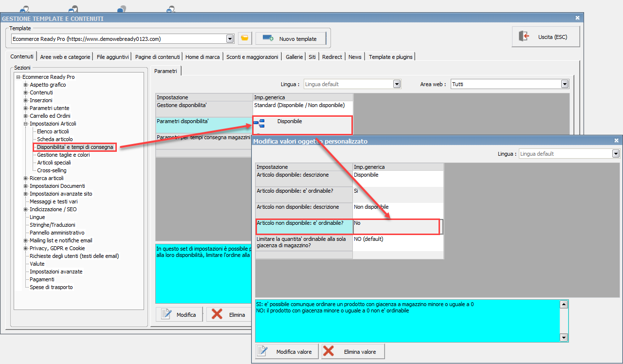This screenshot has width=623, height=364.
Task: Click the Elimina valore button
Action: coord(352,351)
